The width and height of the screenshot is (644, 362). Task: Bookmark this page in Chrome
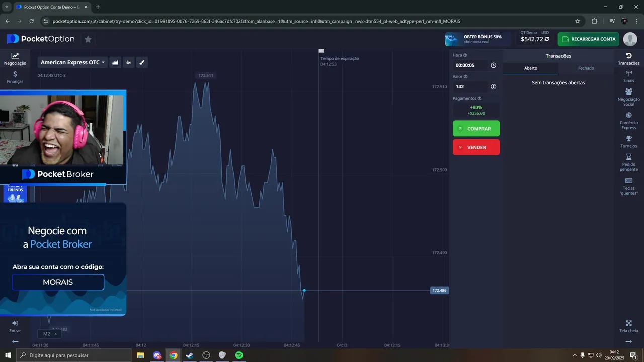[x=578, y=21]
